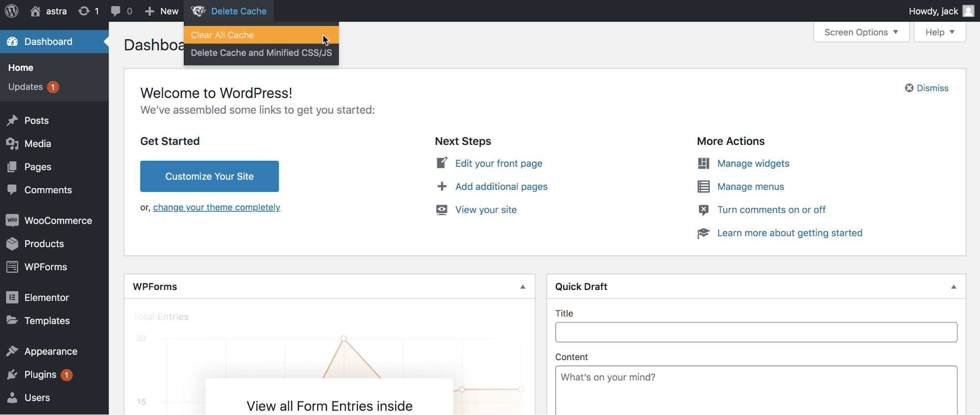Screen dimensions: 980x415
Task: Click the menu list icon beside Manage menus
Action: pos(704,186)
